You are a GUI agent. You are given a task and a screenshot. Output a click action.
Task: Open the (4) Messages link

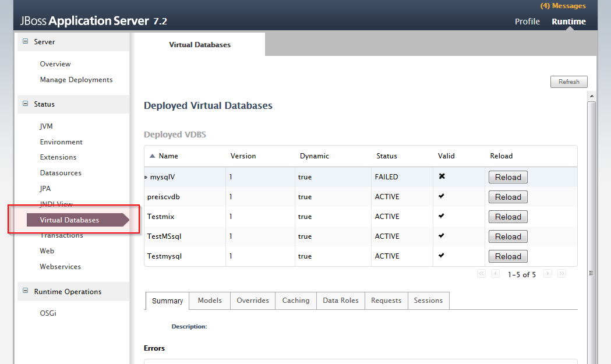click(x=563, y=6)
